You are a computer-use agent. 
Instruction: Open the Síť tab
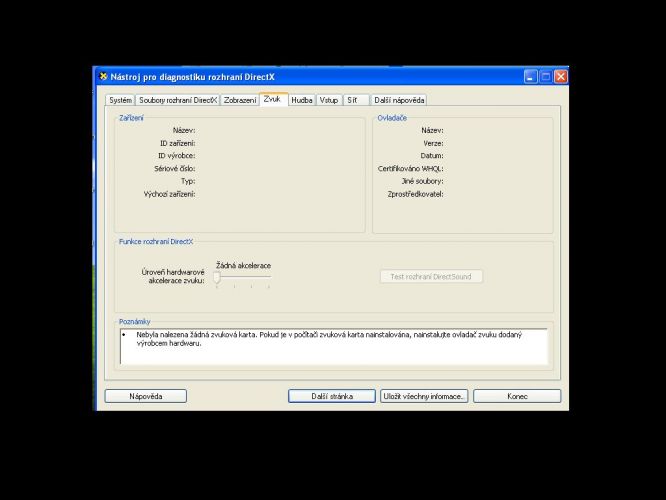point(356,100)
